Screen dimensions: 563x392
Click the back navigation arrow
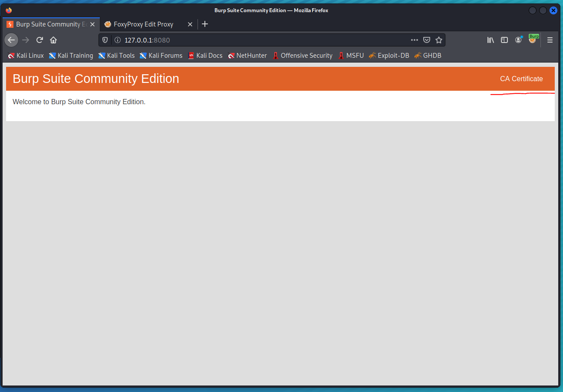tap(11, 40)
